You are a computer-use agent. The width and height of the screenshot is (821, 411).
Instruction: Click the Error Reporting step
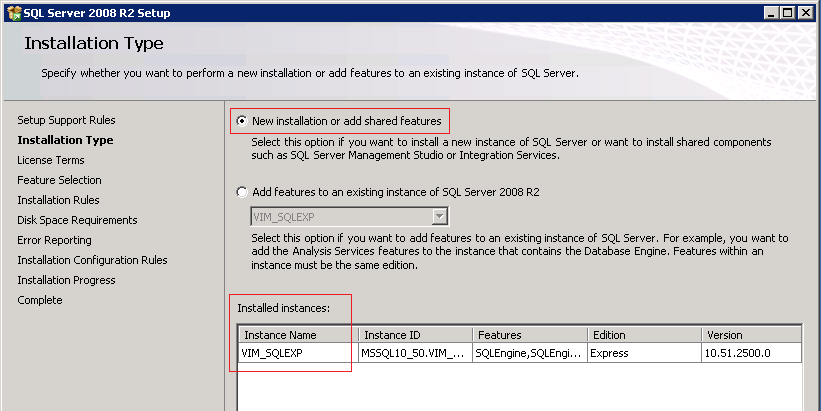54,240
